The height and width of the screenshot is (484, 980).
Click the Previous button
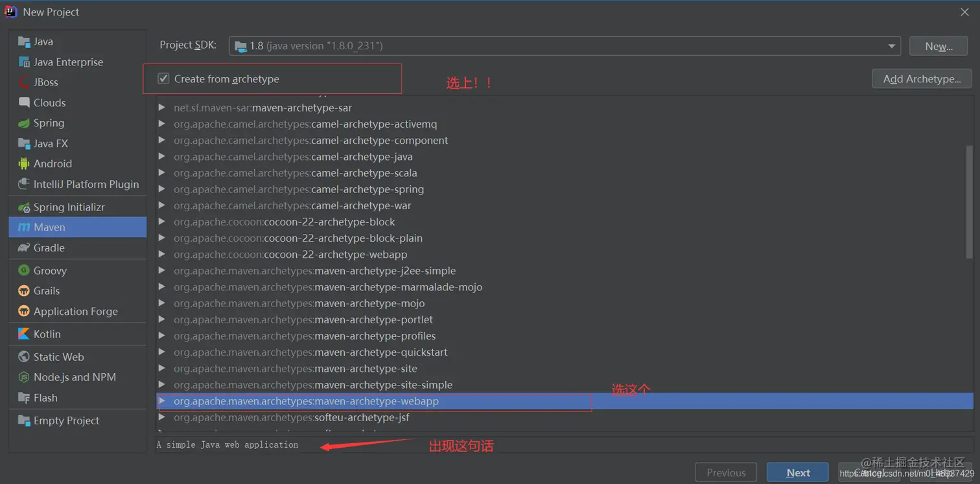click(726, 473)
